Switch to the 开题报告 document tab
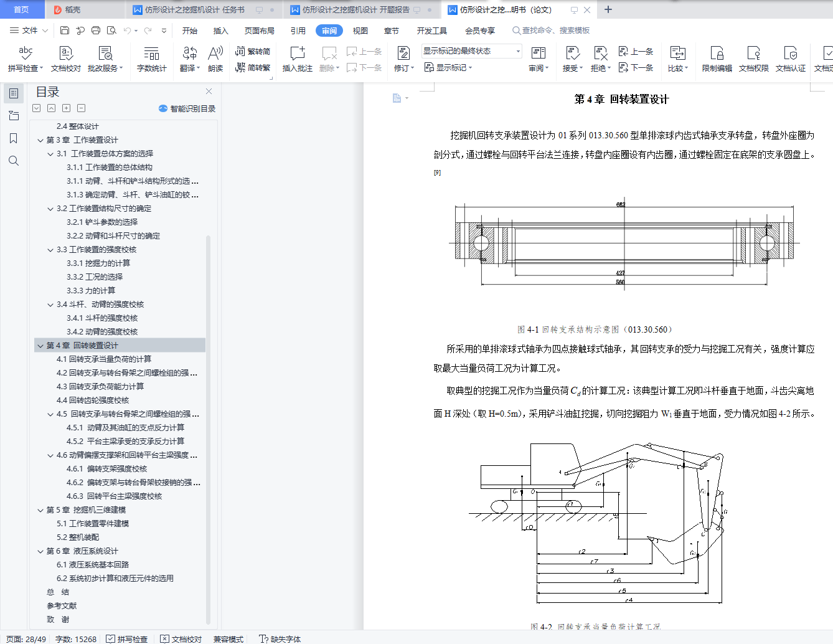 (x=361, y=9)
